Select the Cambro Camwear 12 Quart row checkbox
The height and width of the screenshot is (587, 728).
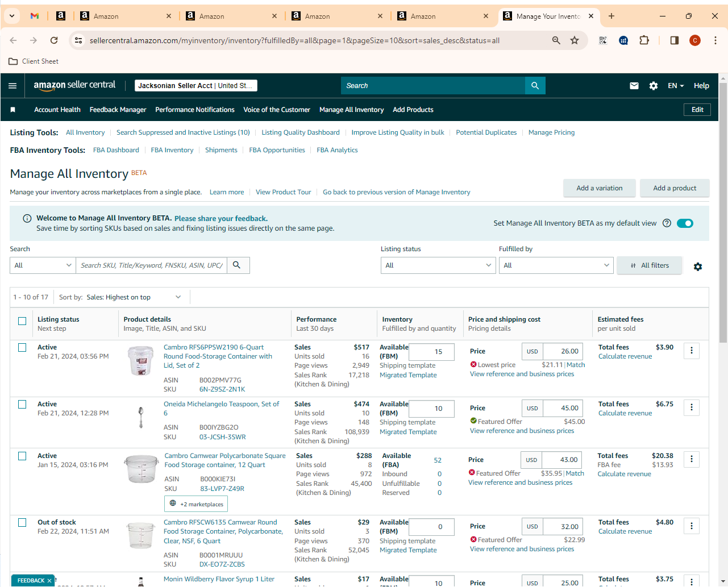point(22,456)
